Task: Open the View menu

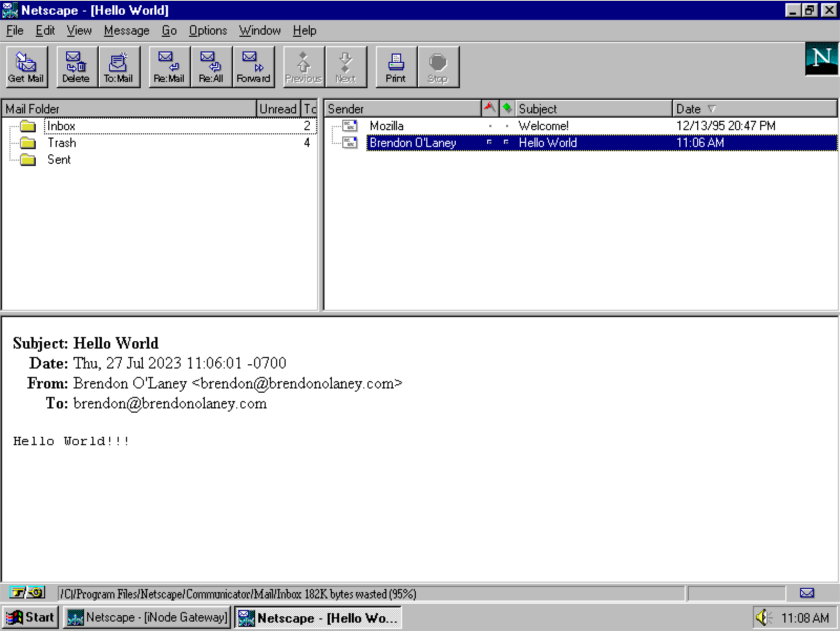Action: pos(79,30)
